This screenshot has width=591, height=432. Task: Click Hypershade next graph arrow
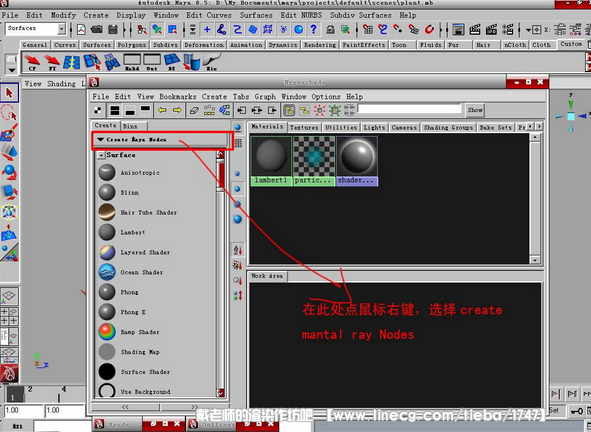(177, 110)
